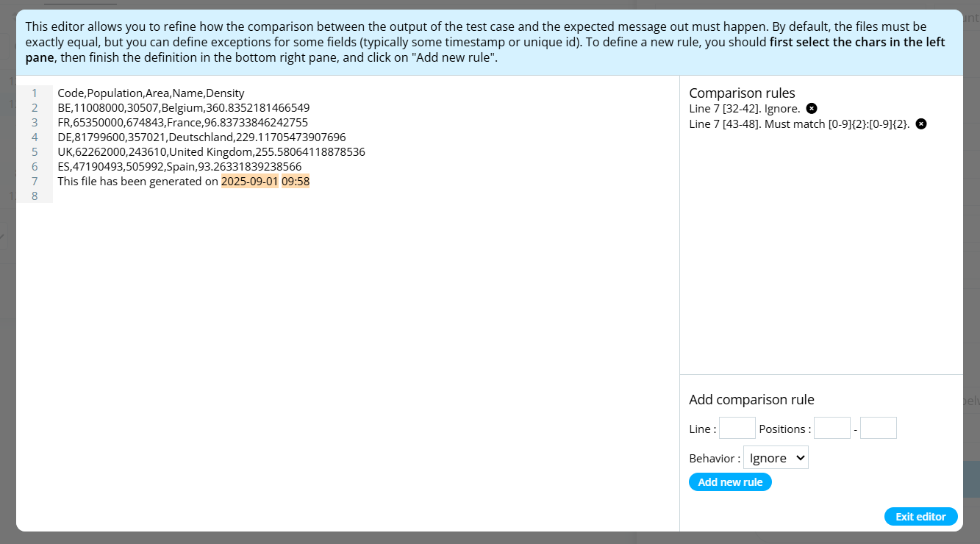
Task: Click the France data line
Action: (x=182, y=123)
